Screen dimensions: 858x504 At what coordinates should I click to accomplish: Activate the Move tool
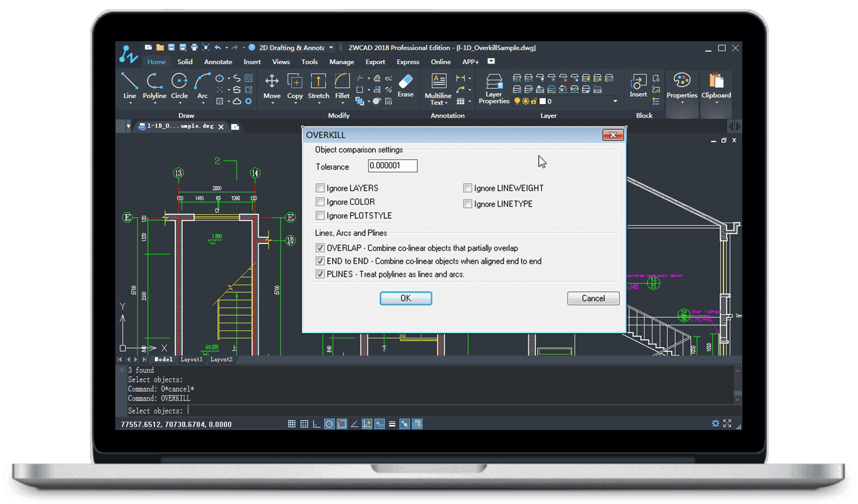[x=272, y=85]
